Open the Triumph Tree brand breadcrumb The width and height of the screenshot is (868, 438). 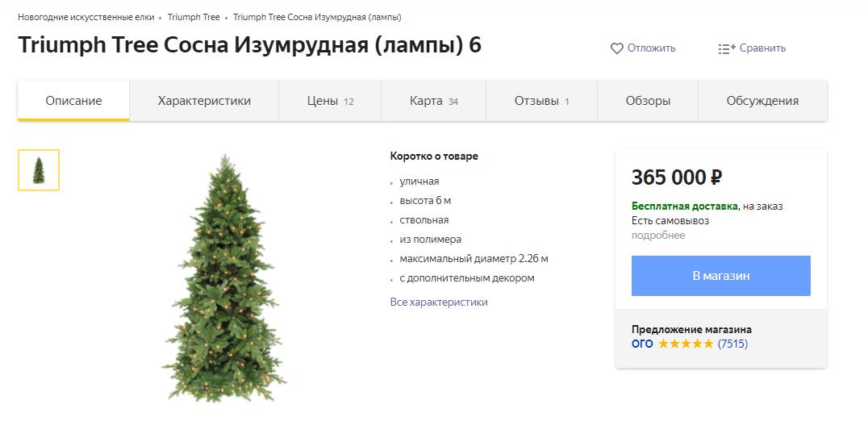pyautogui.click(x=194, y=17)
